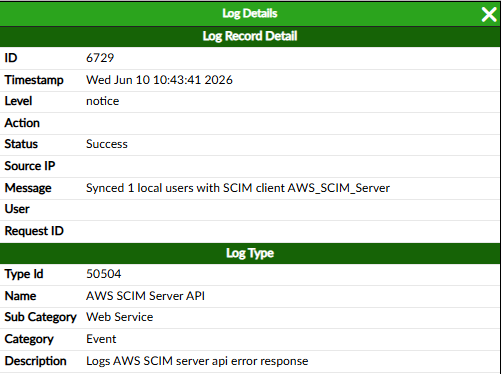Click the Level value notice
This screenshot has width=502, height=374.
[102, 101]
